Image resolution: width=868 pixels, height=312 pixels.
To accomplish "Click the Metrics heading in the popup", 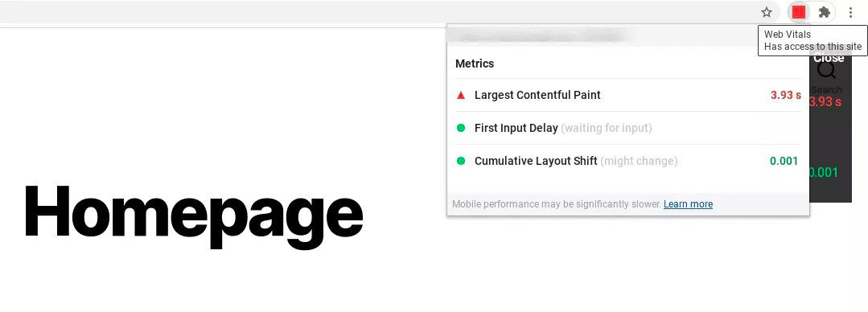I will pyautogui.click(x=475, y=64).
